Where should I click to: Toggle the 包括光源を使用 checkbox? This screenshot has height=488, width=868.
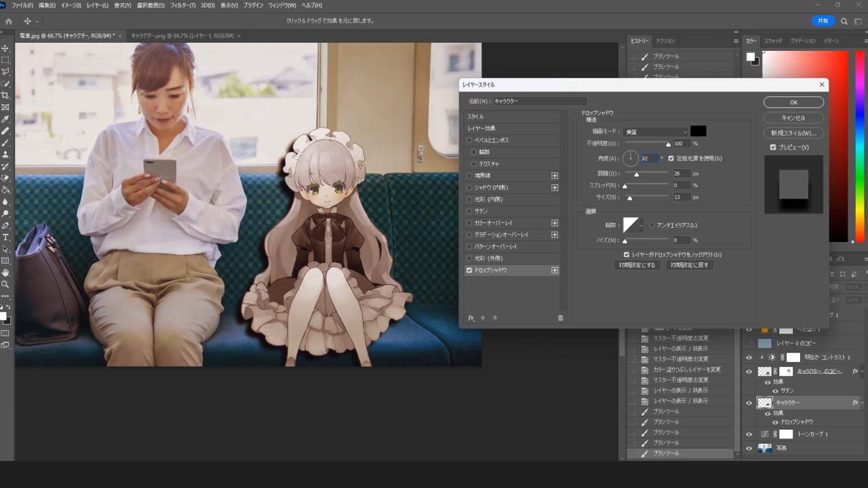tap(671, 158)
